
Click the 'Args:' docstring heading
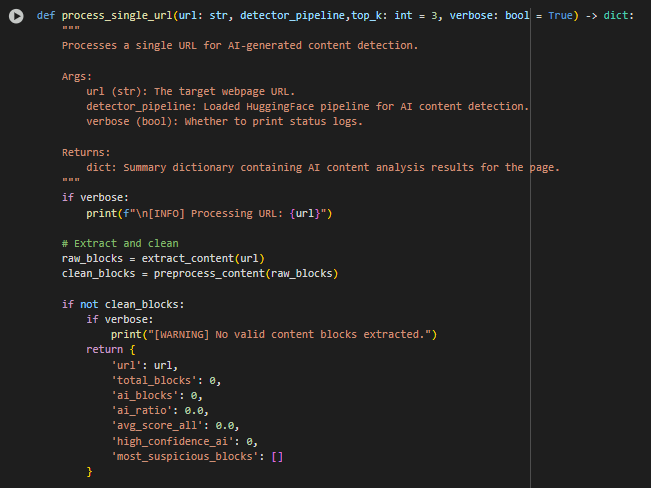point(77,76)
